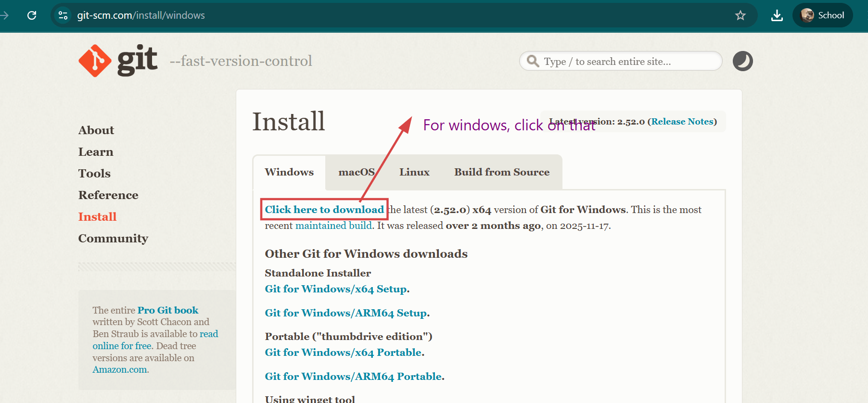This screenshot has height=403, width=868.
Task: Download Git for Windows/x64 Setup
Action: pos(336,289)
